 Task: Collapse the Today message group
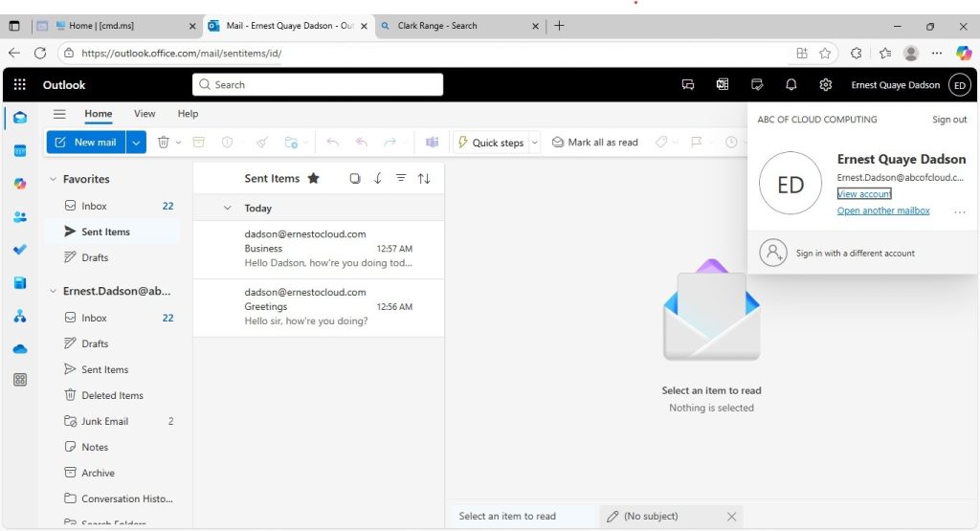228,208
